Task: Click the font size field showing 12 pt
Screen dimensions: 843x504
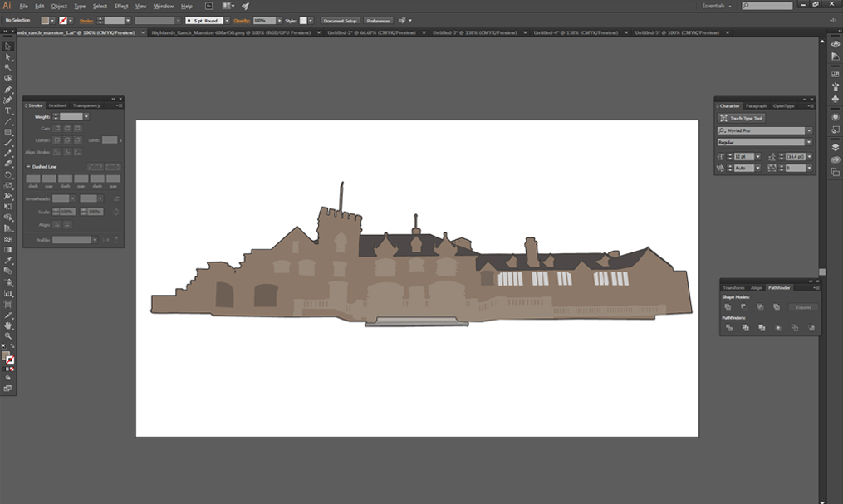Action: coord(745,157)
